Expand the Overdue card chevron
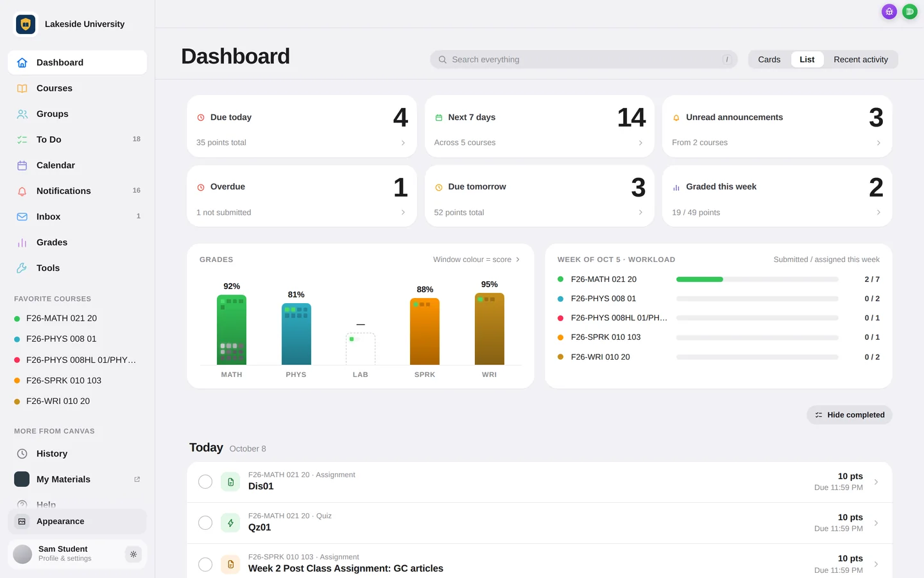924x578 pixels. [x=403, y=213]
